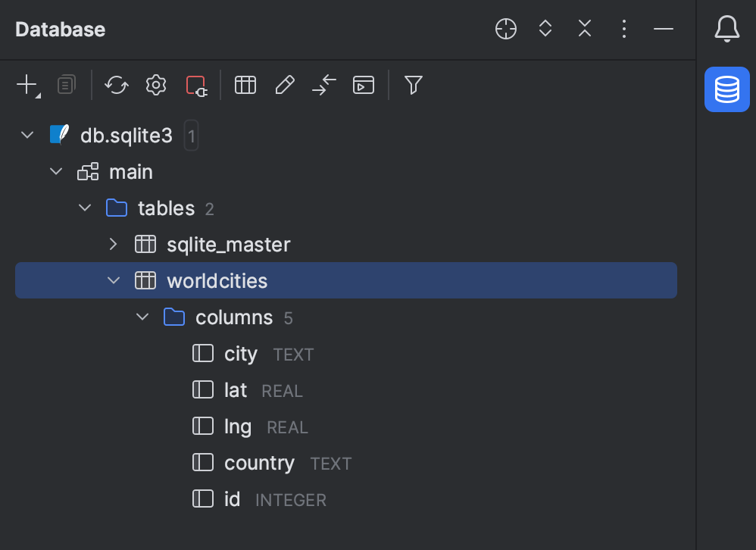Screen dimensions: 756x550
Task: Open the objects filter
Action: click(413, 85)
